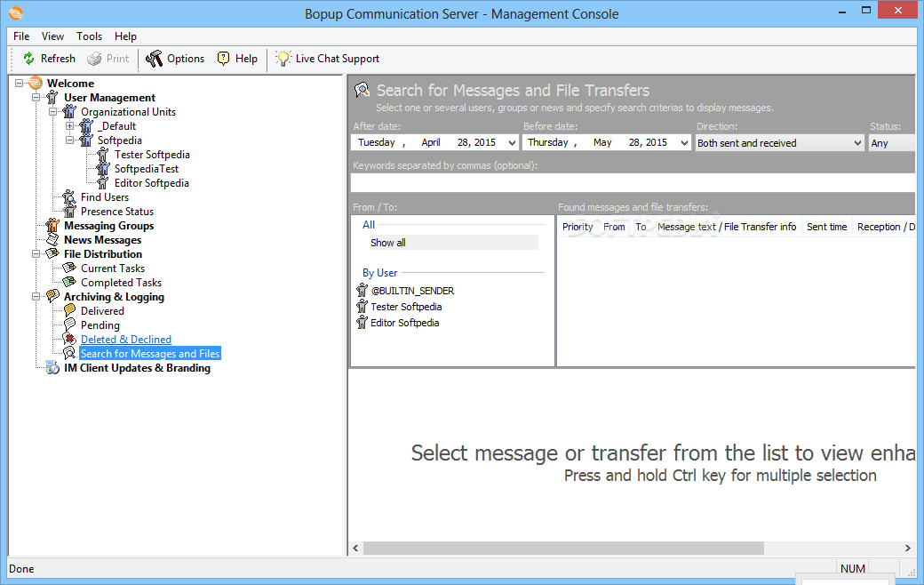Select Messaging Groups tree item label

coord(109,225)
